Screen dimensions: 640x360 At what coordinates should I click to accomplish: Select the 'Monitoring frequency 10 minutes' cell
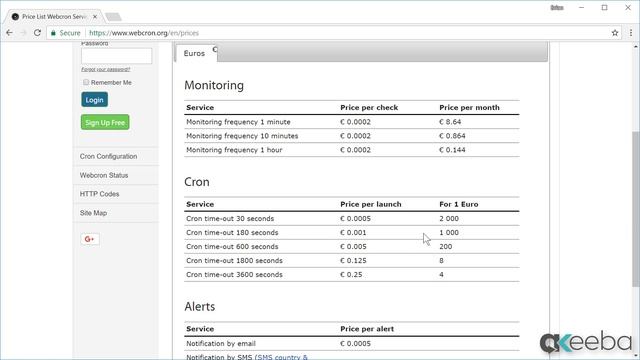pos(242,136)
